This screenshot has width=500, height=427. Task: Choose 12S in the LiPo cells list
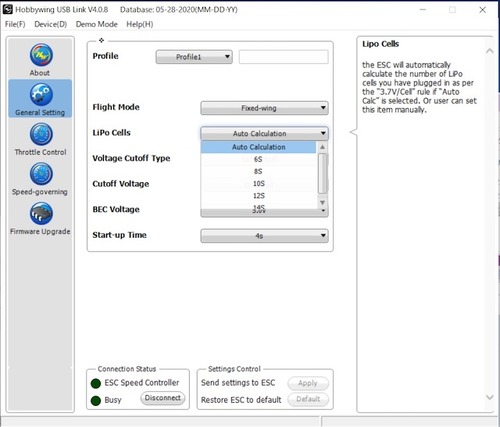coord(258,196)
